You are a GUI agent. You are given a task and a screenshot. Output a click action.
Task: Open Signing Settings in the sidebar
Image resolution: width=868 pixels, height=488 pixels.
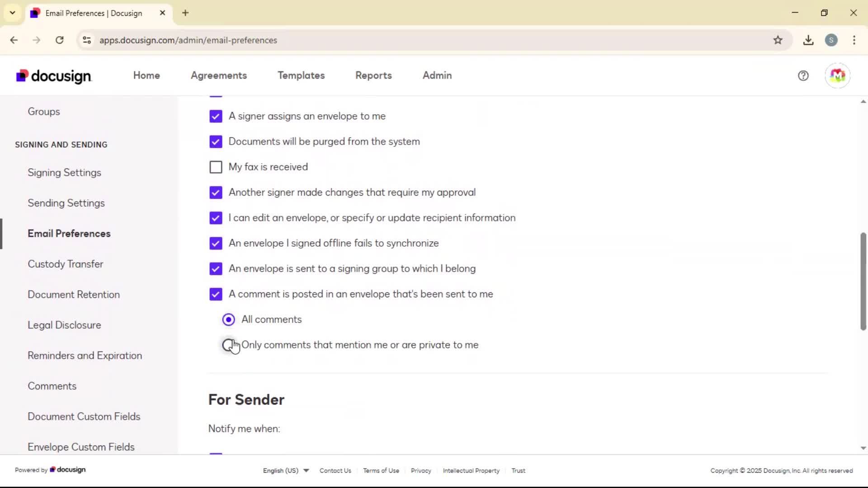pyautogui.click(x=64, y=173)
